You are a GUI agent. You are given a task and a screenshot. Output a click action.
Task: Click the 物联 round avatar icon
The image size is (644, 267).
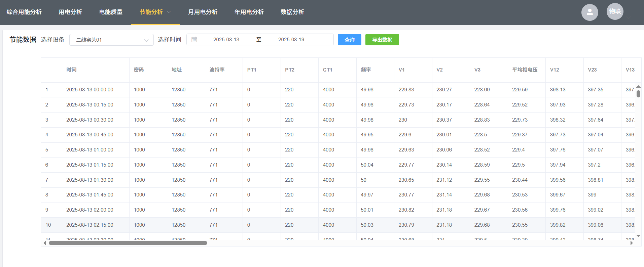(x=615, y=11)
